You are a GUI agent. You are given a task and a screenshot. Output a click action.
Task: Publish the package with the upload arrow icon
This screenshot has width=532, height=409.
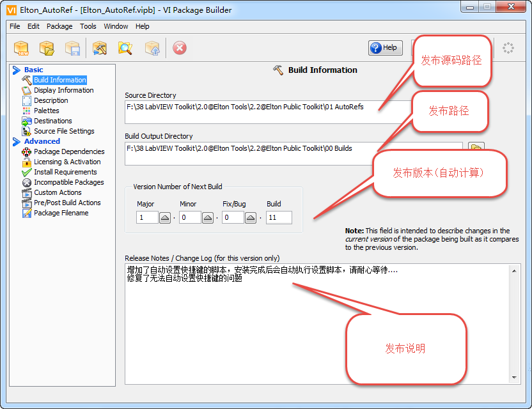tap(152, 48)
